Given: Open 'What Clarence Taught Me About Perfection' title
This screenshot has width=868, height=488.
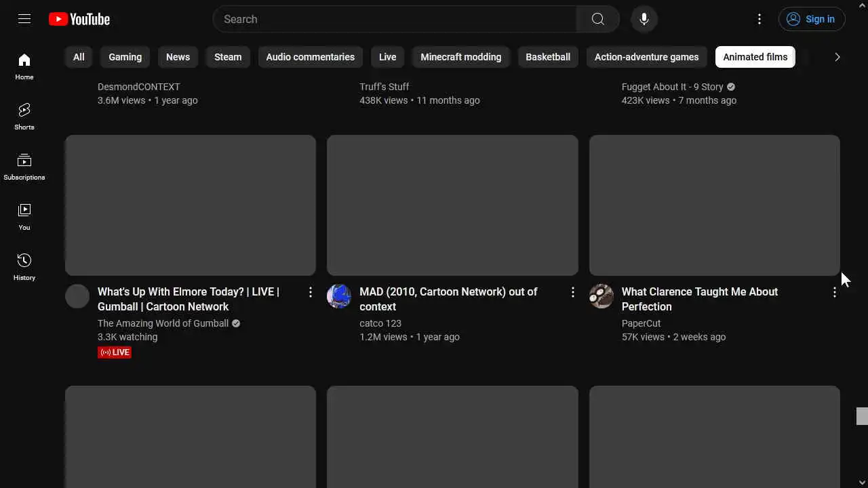Looking at the screenshot, I should coord(700,299).
